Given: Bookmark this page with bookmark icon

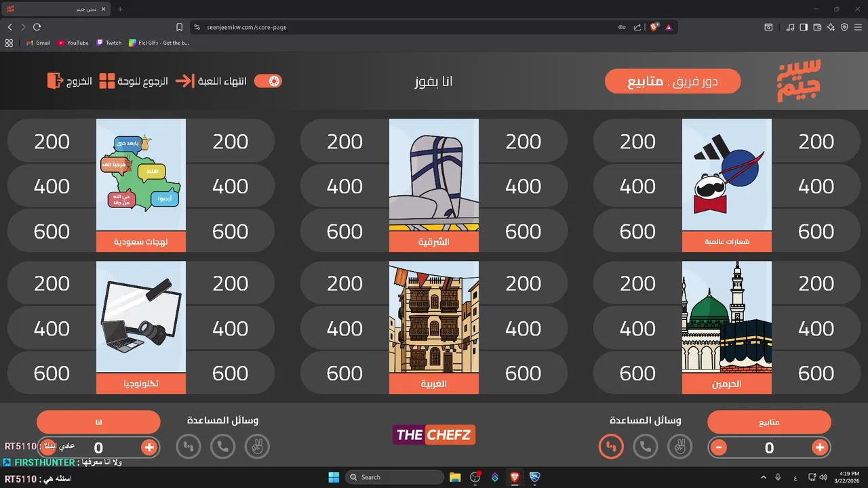Looking at the screenshot, I should [179, 27].
